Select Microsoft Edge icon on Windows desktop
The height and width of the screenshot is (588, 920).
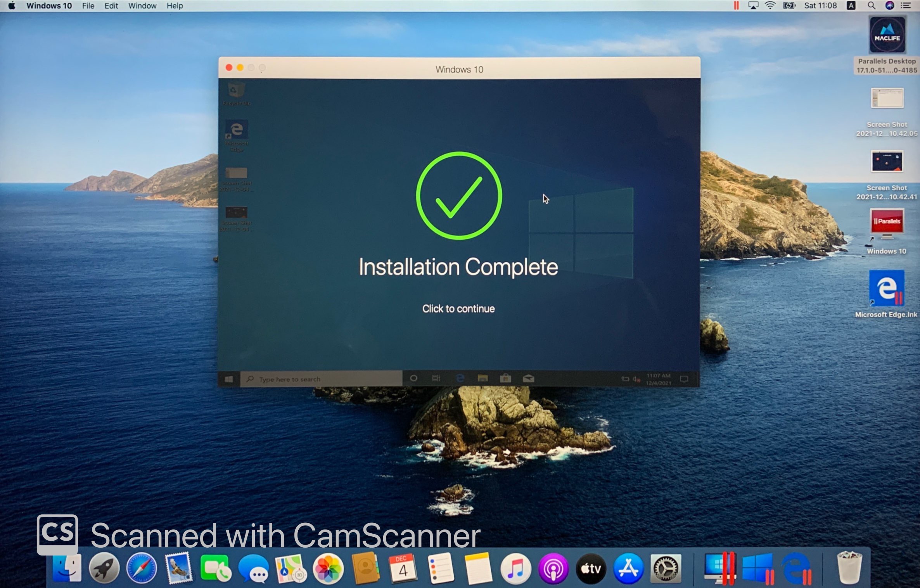tap(236, 136)
